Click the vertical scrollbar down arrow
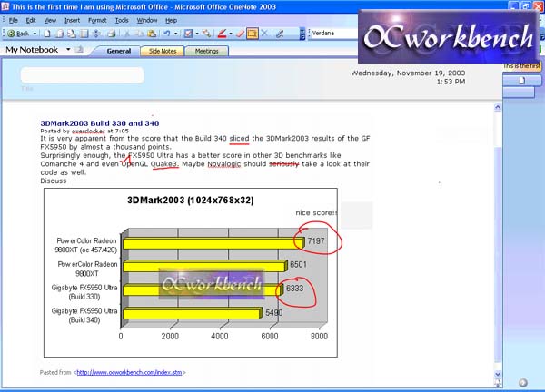Screen dimensions: 545x392 (x=498, y=374)
